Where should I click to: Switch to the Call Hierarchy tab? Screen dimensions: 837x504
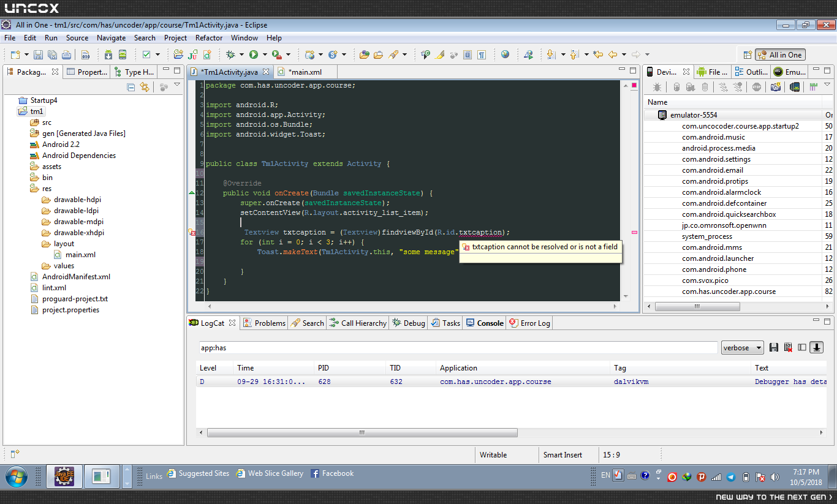point(358,323)
